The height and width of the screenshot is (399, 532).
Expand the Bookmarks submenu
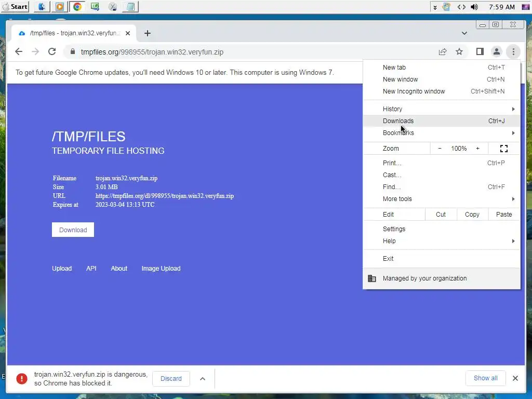tap(442, 132)
